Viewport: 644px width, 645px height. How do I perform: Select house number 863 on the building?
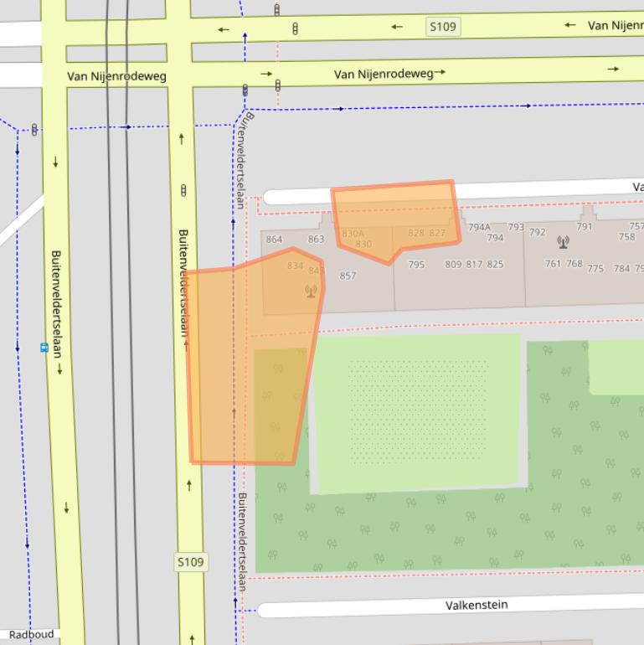point(316,240)
